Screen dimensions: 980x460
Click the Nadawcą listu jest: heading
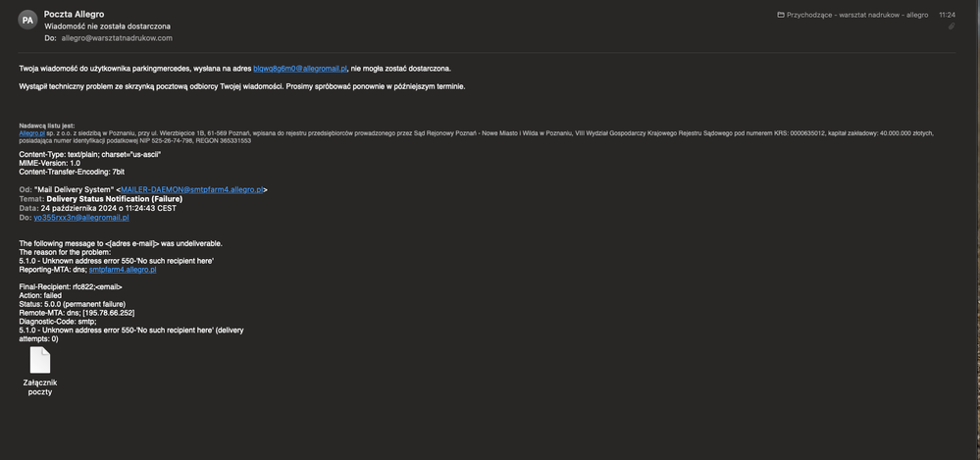pos(47,126)
